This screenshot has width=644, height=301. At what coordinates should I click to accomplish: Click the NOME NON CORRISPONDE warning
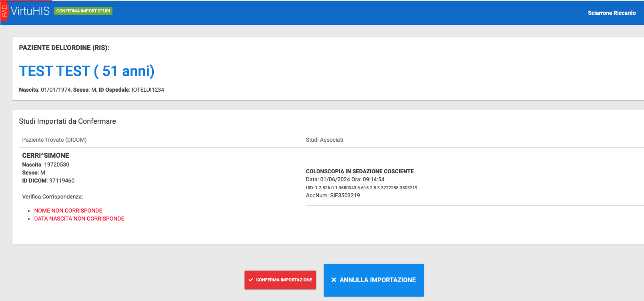coord(68,211)
